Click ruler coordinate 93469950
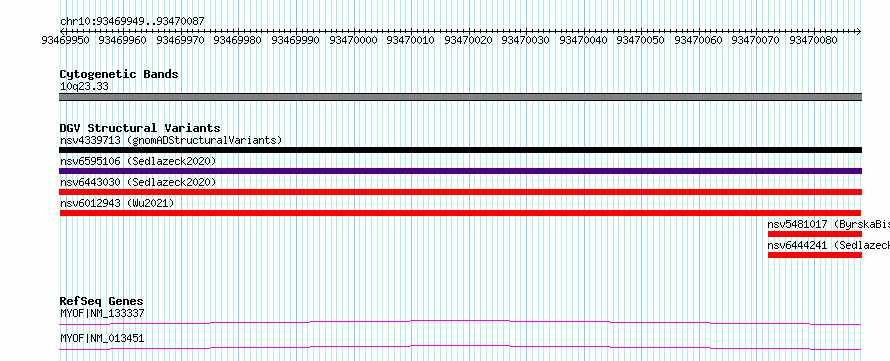Viewport: 890px width, 361px height. pos(65,40)
